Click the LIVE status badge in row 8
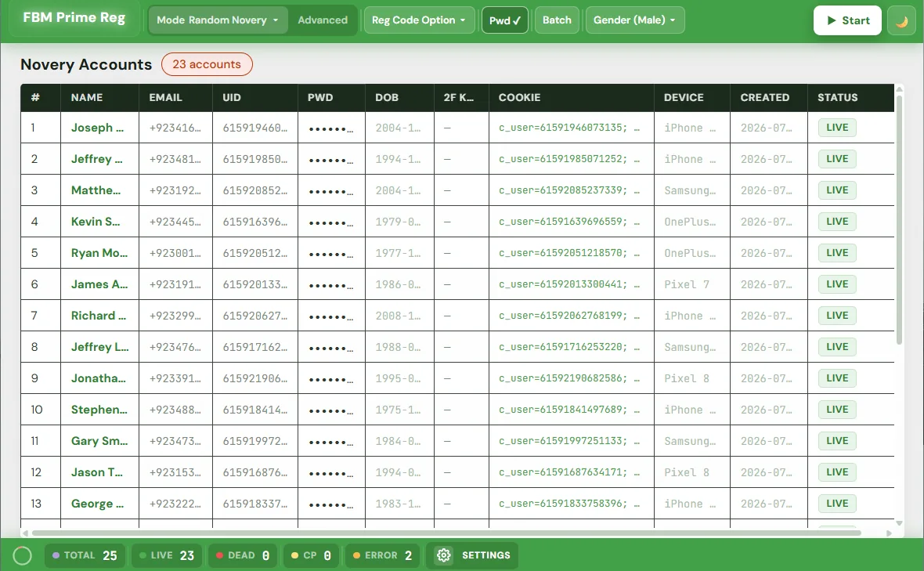This screenshot has width=924, height=571. pos(837,347)
